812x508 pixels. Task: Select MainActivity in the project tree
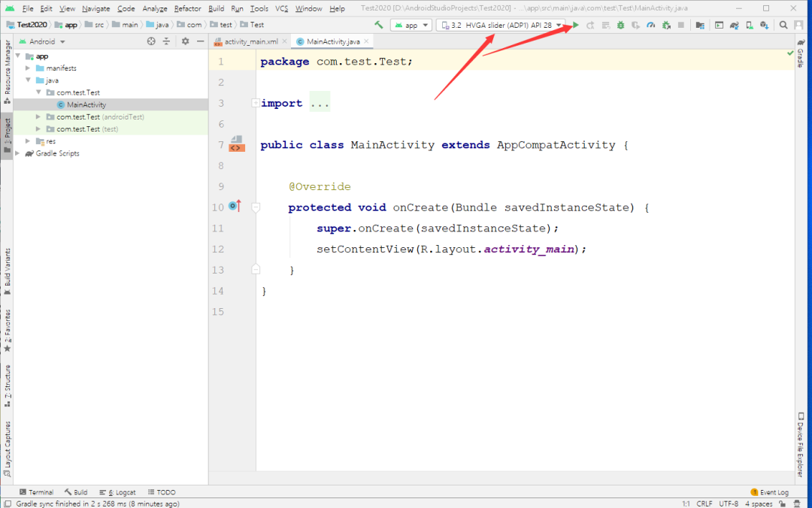[x=86, y=104]
